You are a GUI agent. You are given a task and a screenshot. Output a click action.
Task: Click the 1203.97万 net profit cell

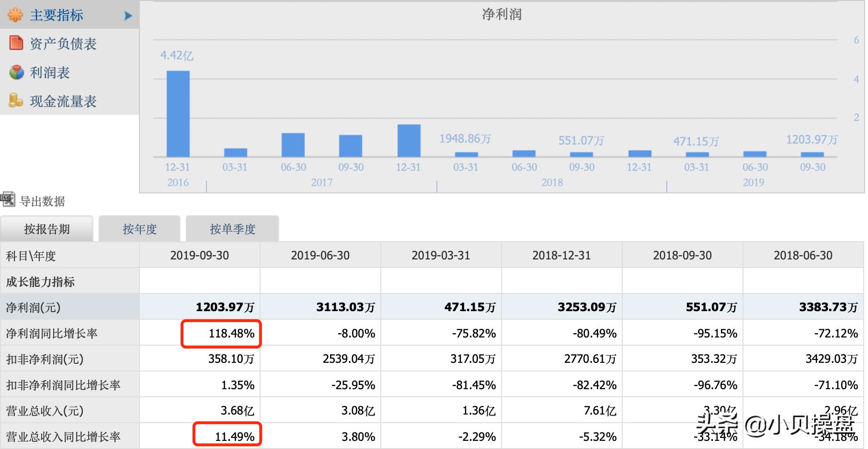click(200, 307)
